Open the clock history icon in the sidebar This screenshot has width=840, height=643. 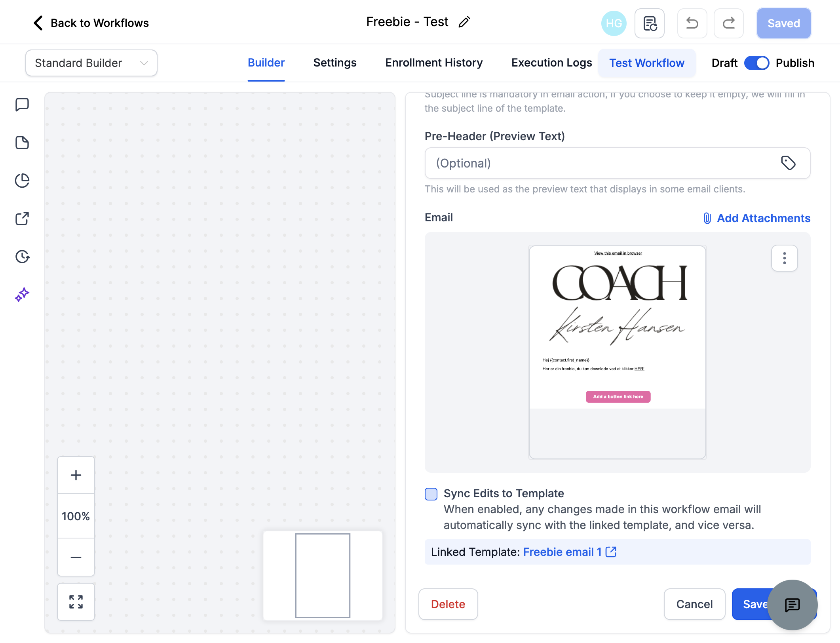coord(22,257)
